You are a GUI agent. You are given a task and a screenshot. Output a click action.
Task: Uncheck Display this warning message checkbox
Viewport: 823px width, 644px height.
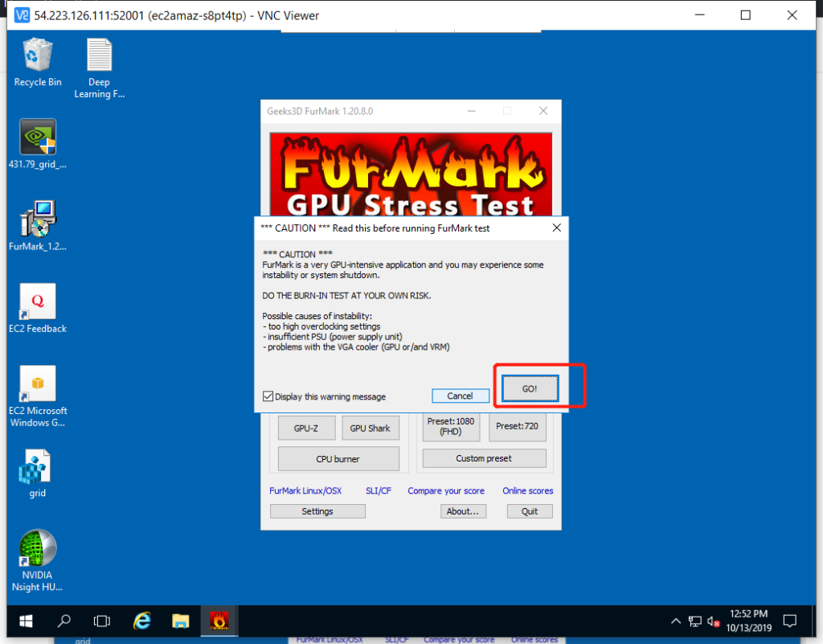pos(268,396)
